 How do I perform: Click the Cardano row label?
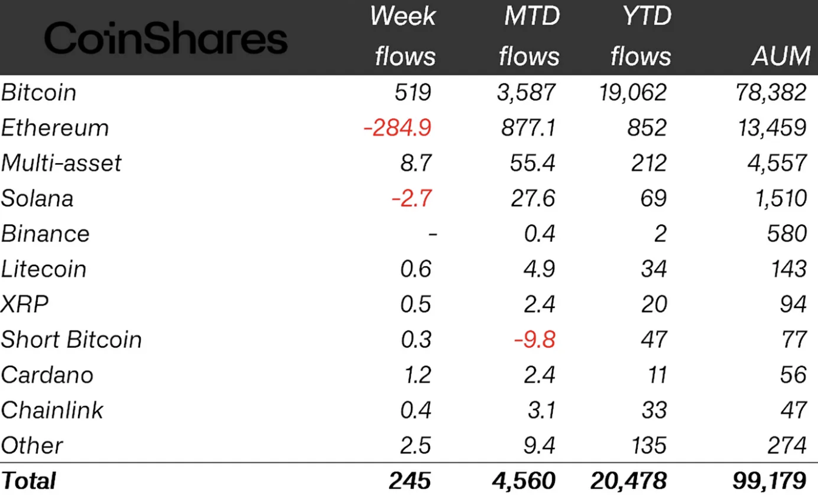click(x=47, y=375)
